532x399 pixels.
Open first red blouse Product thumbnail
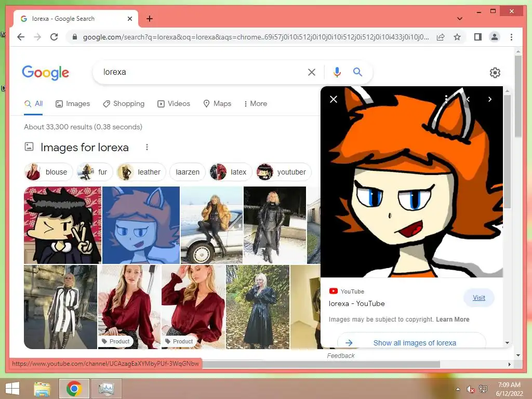[x=129, y=307]
